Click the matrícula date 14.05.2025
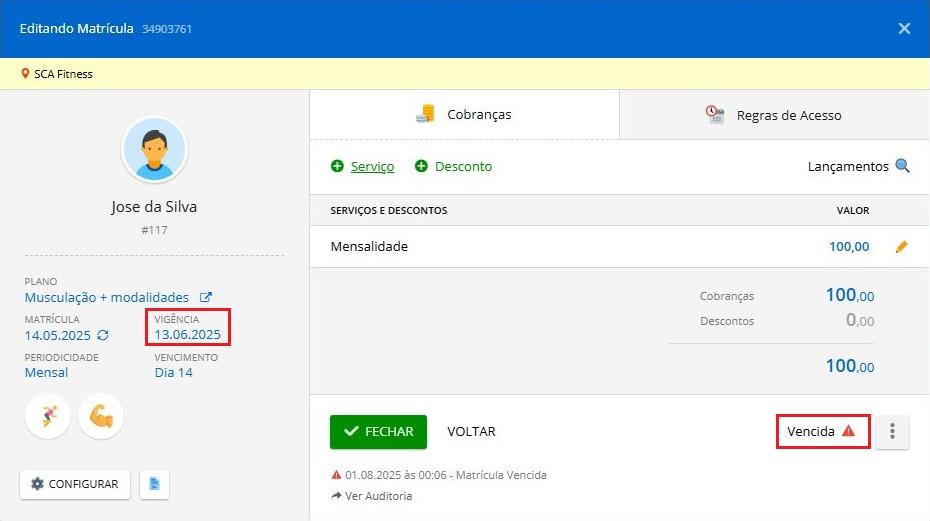The image size is (930, 521). coord(58,335)
